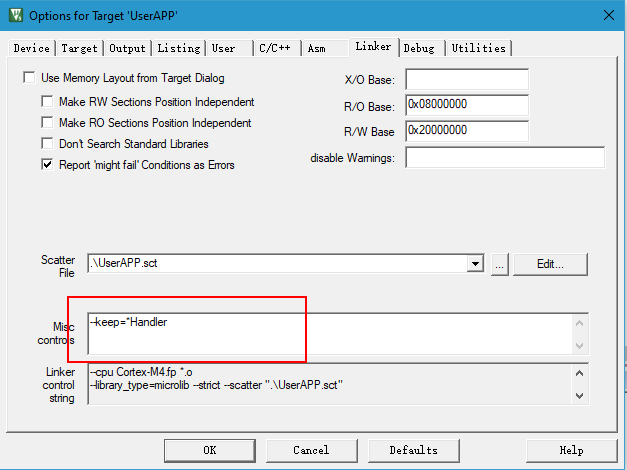This screenshot has height=470, width=627.
Task: Click Linker control string scroll up arrow
Action: [x=579, y=373]
